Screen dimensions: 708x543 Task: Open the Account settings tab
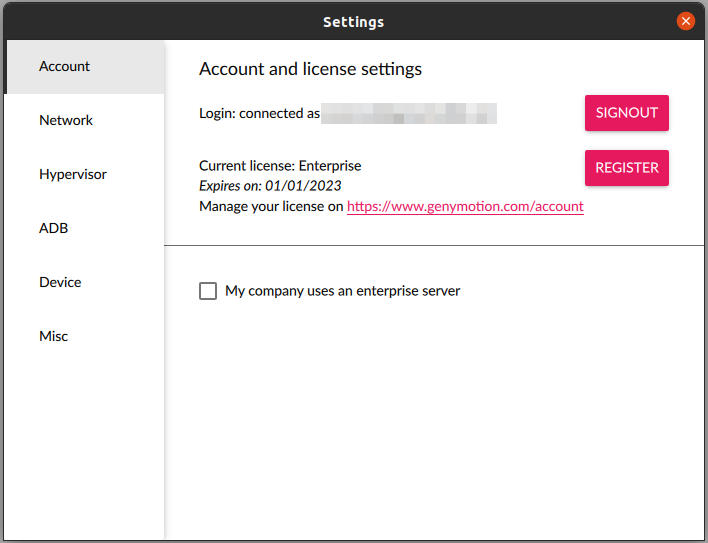pyautogui.click(x=65, y=67)
